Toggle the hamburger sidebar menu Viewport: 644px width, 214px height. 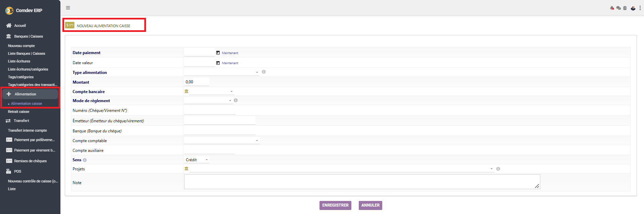(68, 8)
